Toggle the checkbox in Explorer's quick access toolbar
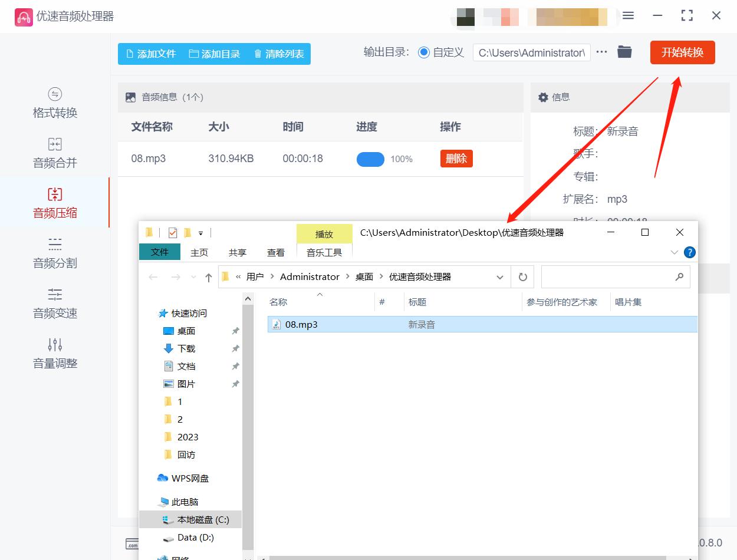 [x=172, y=232]
